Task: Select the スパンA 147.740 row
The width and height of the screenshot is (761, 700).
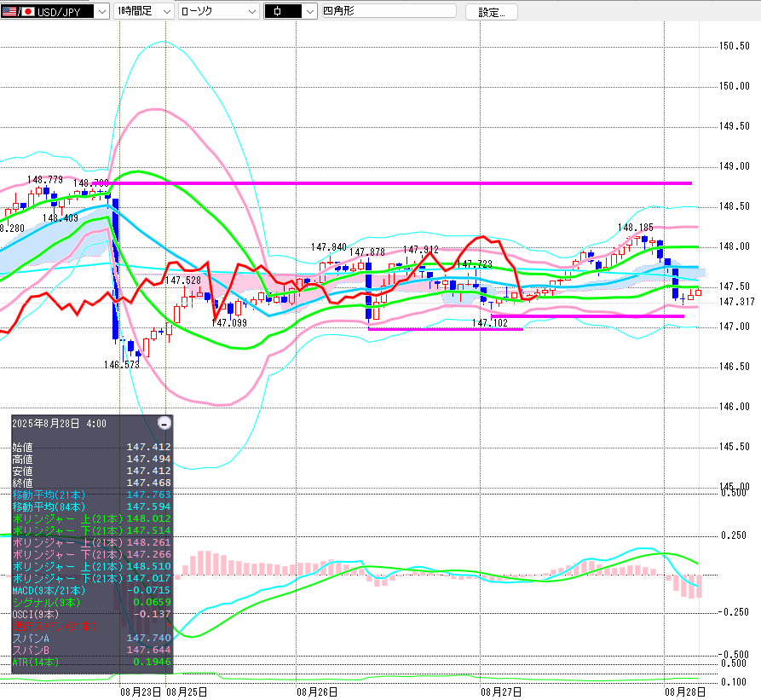Action: pyautogui.click(x=92, y=638)
